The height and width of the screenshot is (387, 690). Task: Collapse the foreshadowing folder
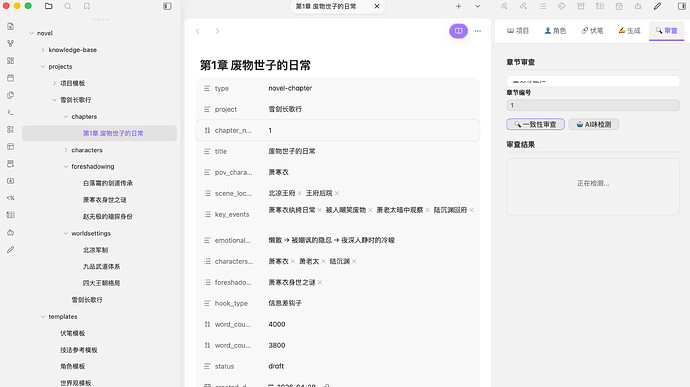(66, 166)
